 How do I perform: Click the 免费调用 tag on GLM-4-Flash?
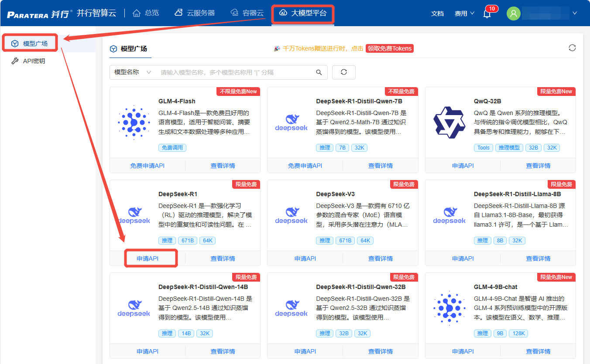point(172,148)
